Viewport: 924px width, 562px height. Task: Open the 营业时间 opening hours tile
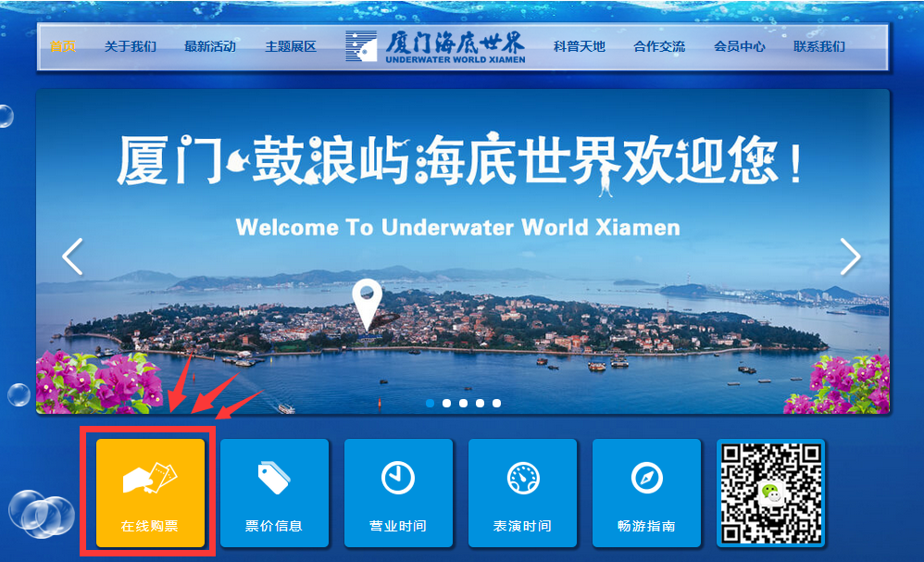click(x=398, y=493)
